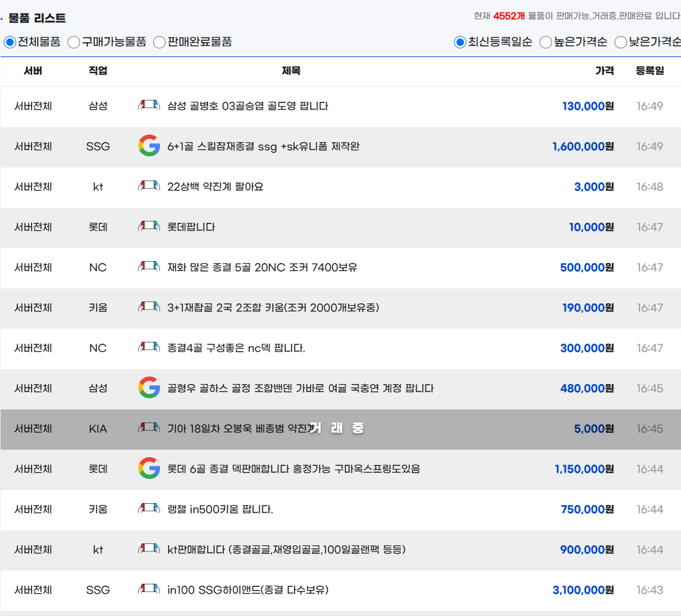This screenshot has height=616, width=681.
Task: Click timestamp 16:43
Action: pyautogui.click(x=650, y=591)
